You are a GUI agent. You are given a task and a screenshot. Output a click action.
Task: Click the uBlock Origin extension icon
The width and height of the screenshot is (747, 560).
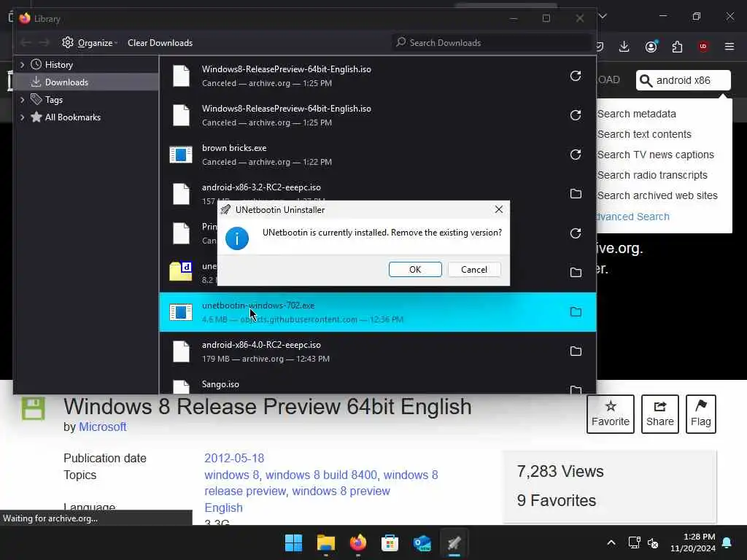pyautogui.click(x=703, y=47)
